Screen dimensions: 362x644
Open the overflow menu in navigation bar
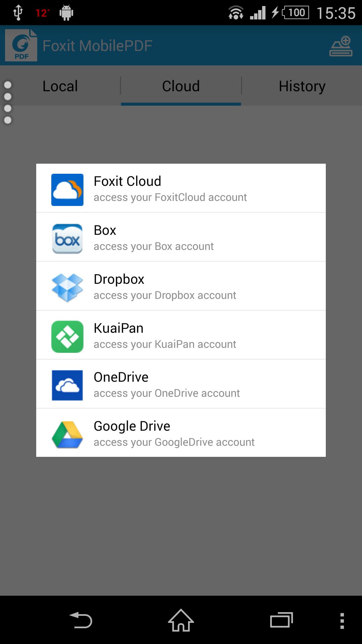[x=342, y=621]
